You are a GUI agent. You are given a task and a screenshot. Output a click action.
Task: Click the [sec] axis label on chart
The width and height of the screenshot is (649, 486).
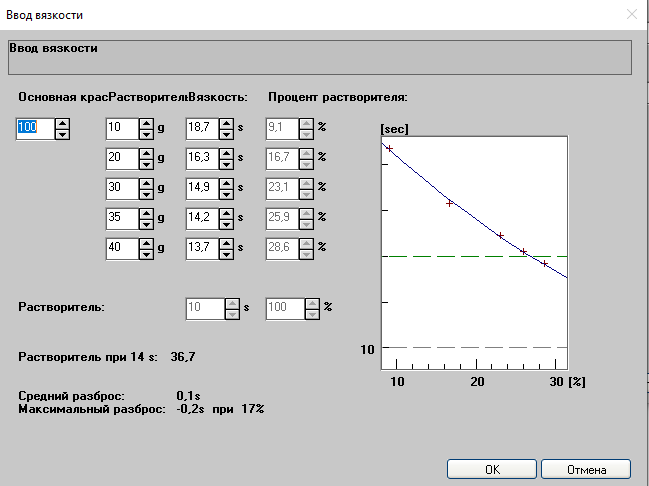click(x=394, y=129)
